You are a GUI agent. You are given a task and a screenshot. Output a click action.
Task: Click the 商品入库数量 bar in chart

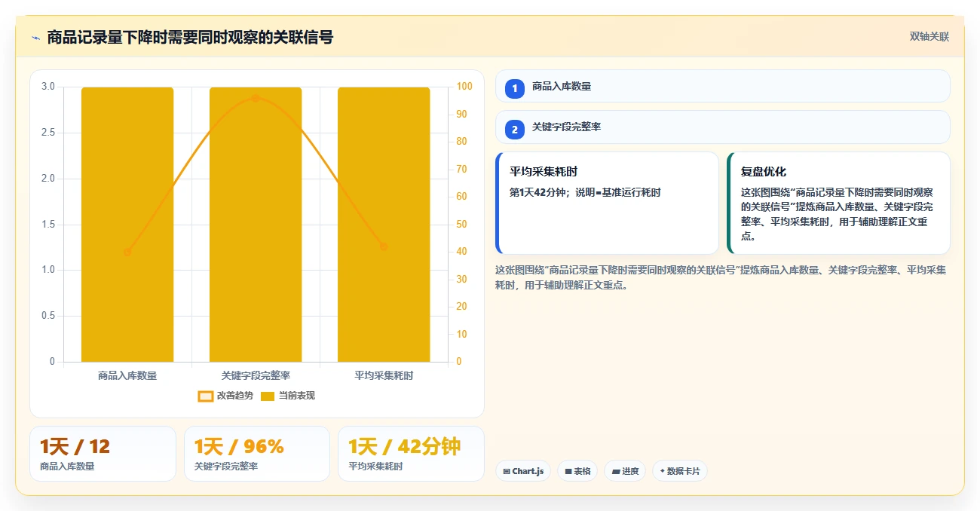(x=127, y=225)
